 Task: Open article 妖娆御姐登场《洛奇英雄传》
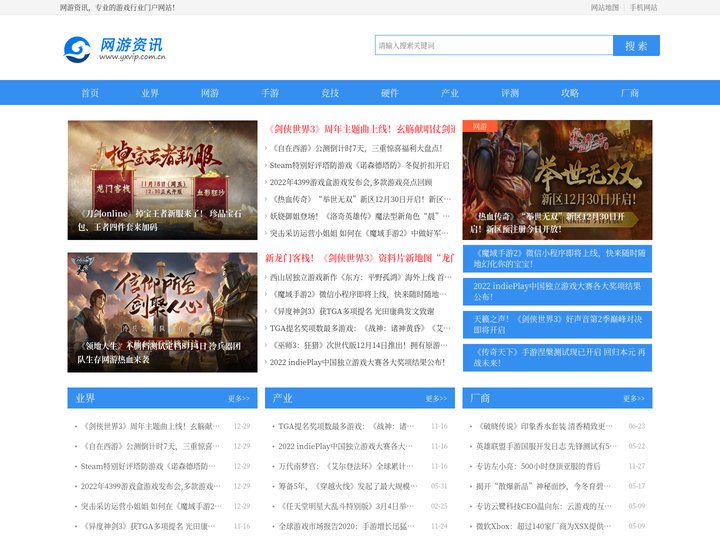(x=360, y=216)
